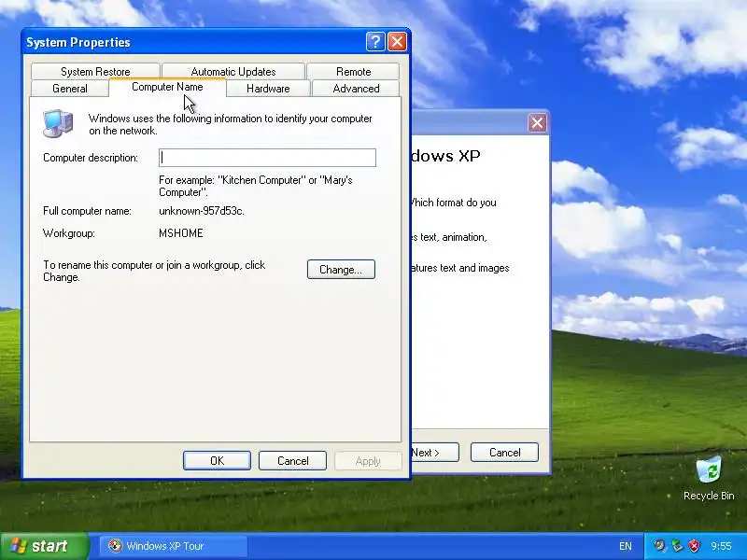
Task: Open the Hardware tab
Action: pos(268,89)
